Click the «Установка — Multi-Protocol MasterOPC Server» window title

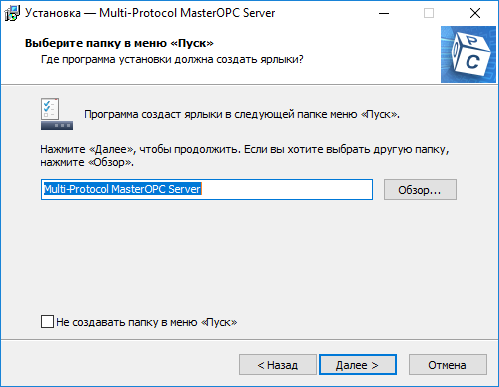coord(150,13)
